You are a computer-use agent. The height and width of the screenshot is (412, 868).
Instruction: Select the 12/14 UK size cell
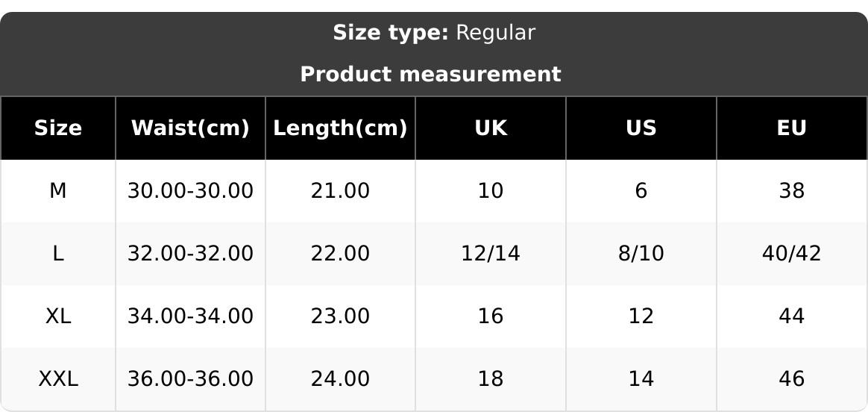491,254
